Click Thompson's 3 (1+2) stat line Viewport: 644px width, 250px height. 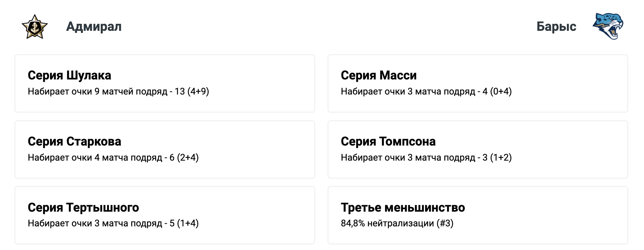(497, 158)
